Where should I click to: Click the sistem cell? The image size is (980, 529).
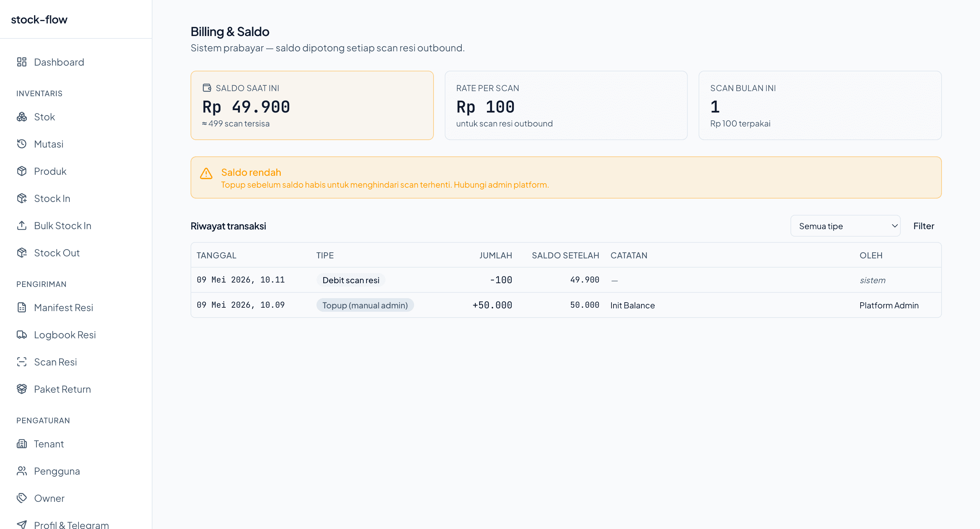tap(872, 280)
